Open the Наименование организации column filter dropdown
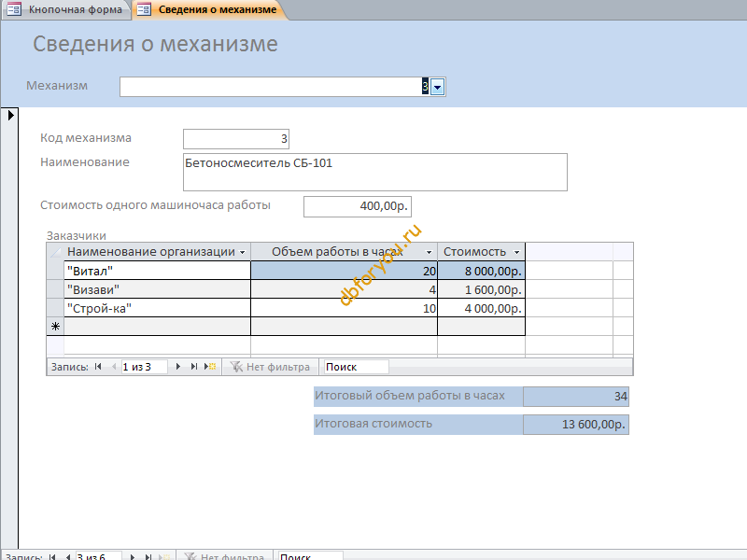Screen dimensions: 747x560 (242, 252)
